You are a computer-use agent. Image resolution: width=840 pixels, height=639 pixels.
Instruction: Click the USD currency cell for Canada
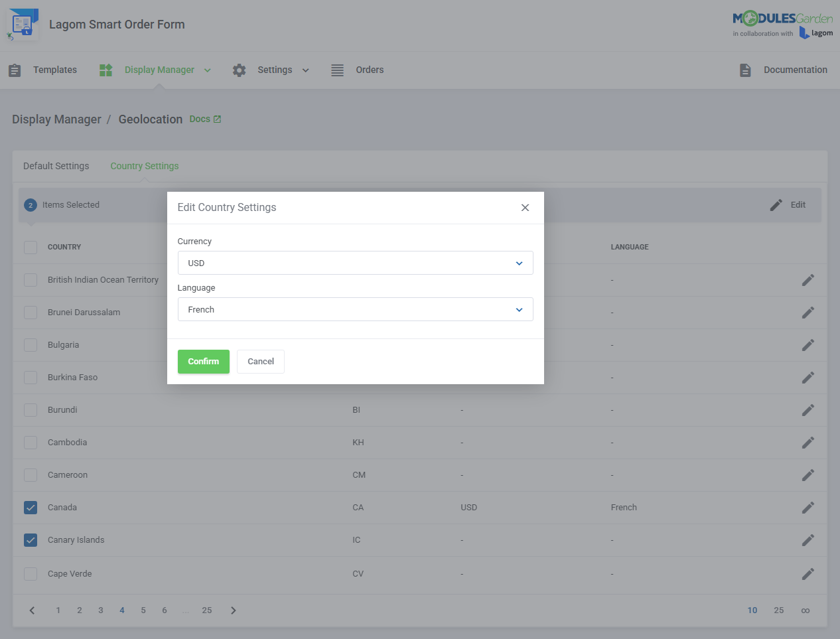(x=469, y=508)
